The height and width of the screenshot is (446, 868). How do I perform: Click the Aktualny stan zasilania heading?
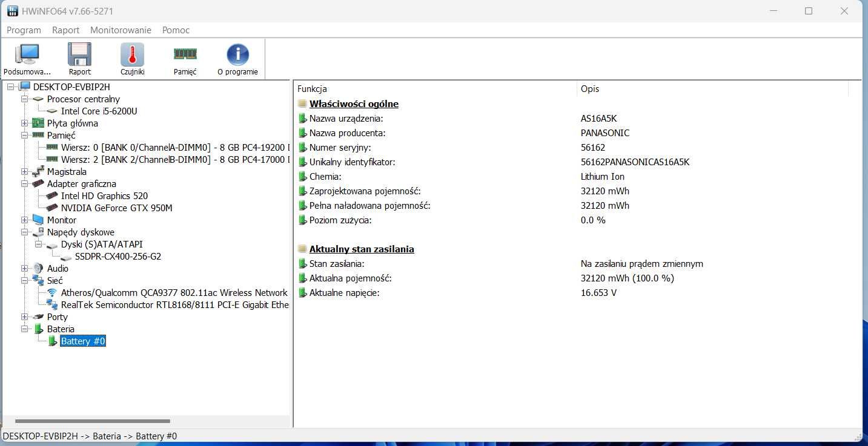point(362,249)
